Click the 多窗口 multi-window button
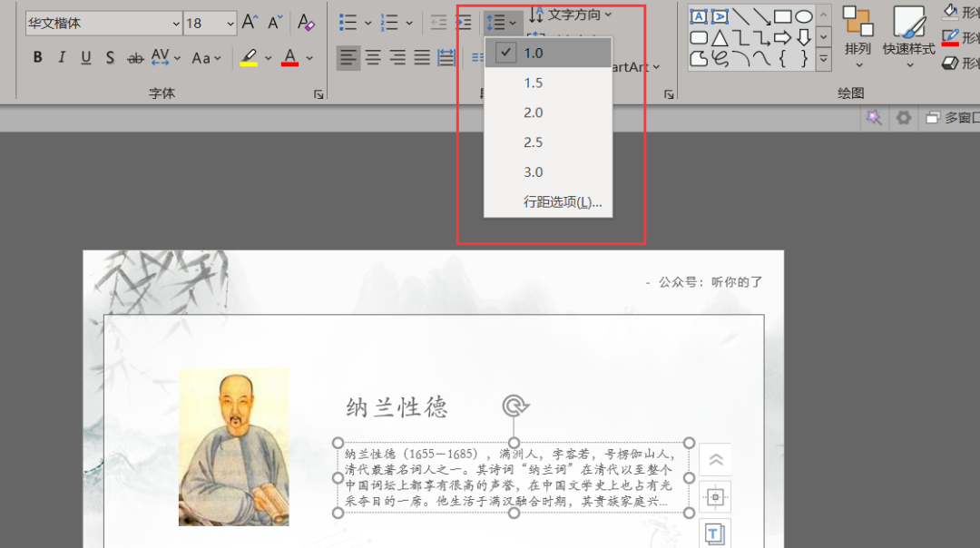 click(x=953, y=117)
